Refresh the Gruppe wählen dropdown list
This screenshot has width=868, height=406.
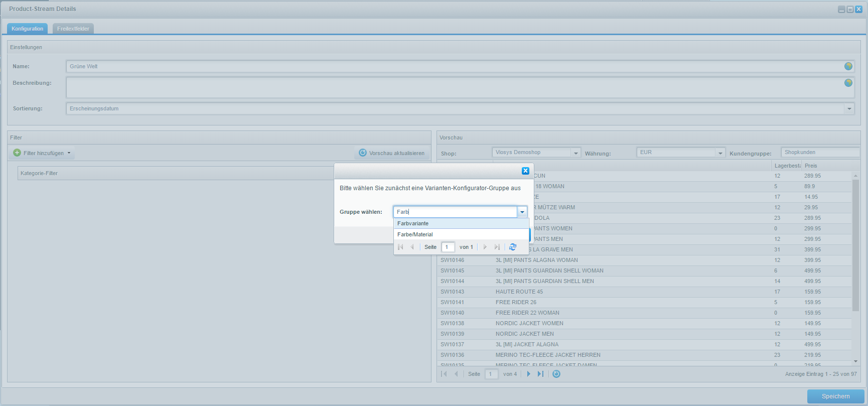coord(513,247)
